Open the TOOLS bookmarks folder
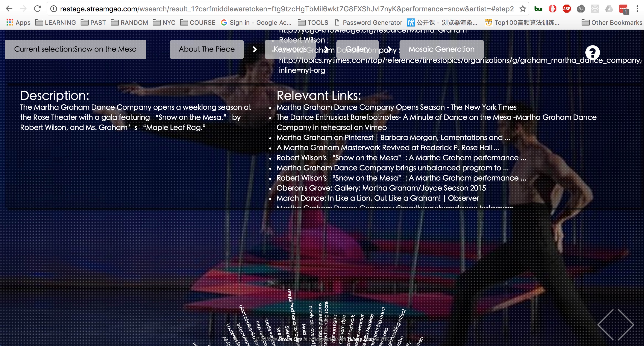644x346 pixels. pyautogui.click(x=313, y=22)
